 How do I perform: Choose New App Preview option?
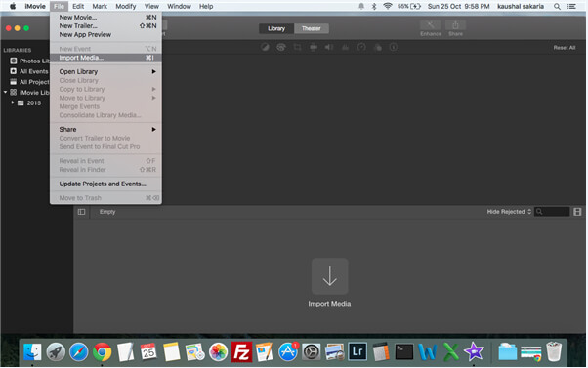coord(105,34)
